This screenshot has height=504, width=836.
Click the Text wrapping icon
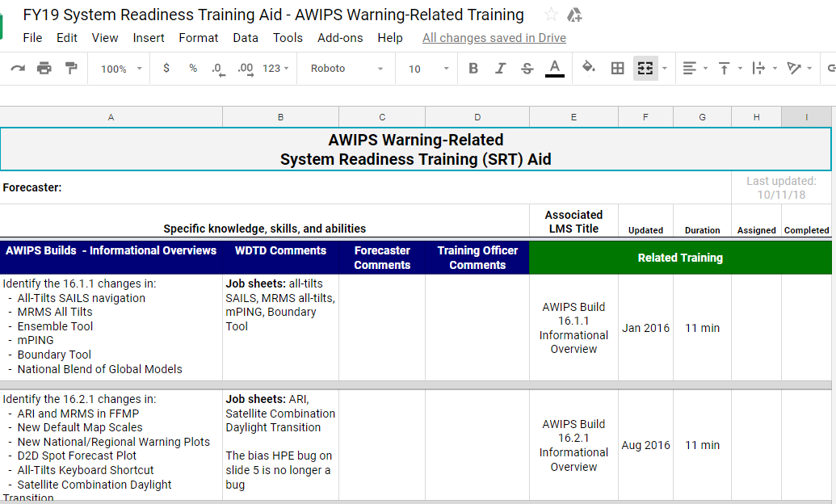pyautogui.click(x=758, y=69)
